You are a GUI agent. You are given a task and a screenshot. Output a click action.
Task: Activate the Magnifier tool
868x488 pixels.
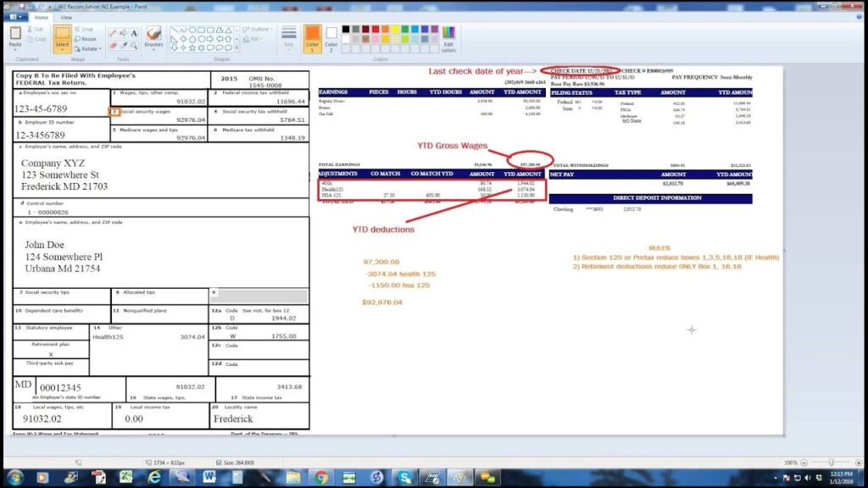(135, 45)
